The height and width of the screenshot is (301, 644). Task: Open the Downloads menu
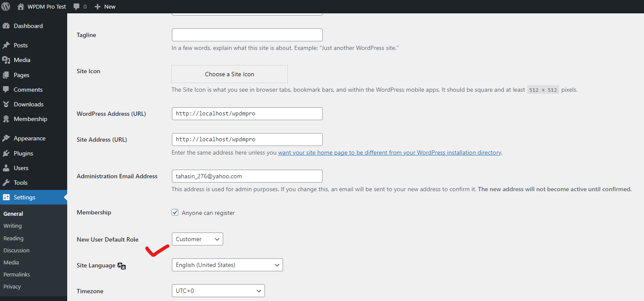pos(34,104)
